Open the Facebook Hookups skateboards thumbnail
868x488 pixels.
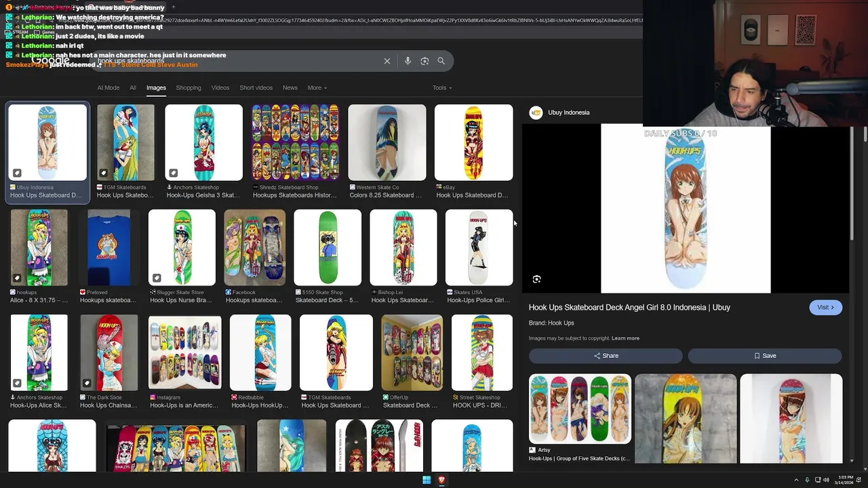(x=254, y=247)
